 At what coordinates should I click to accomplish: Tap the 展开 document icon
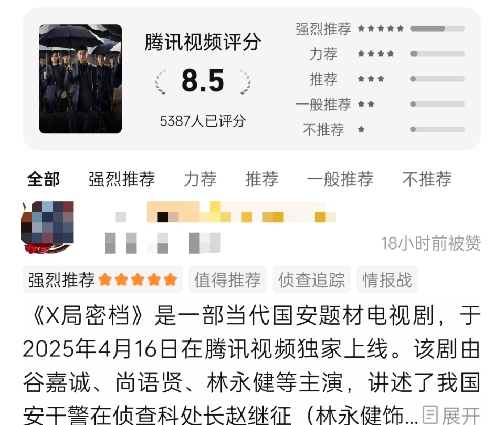(430, 414)
